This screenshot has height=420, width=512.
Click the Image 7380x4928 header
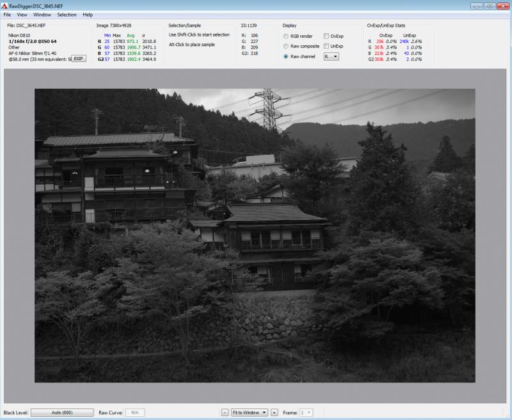click(114, 26)
